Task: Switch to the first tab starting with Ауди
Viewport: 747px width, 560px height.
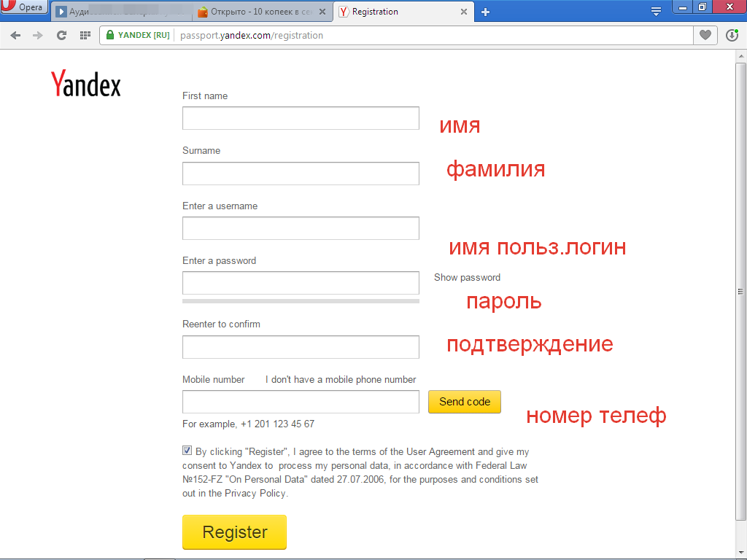Action: (x=122, y=12)
